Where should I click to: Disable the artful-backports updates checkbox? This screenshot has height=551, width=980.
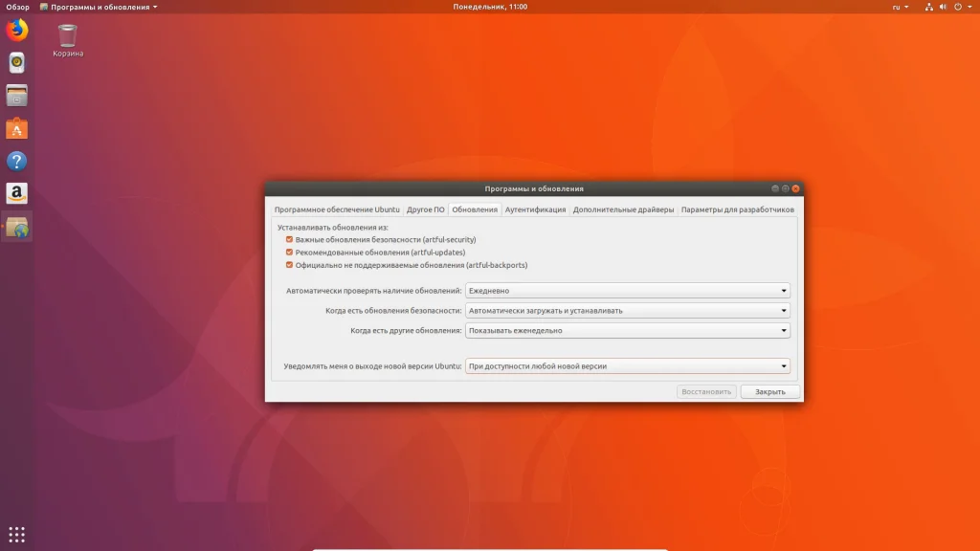(x=289, y=265)
